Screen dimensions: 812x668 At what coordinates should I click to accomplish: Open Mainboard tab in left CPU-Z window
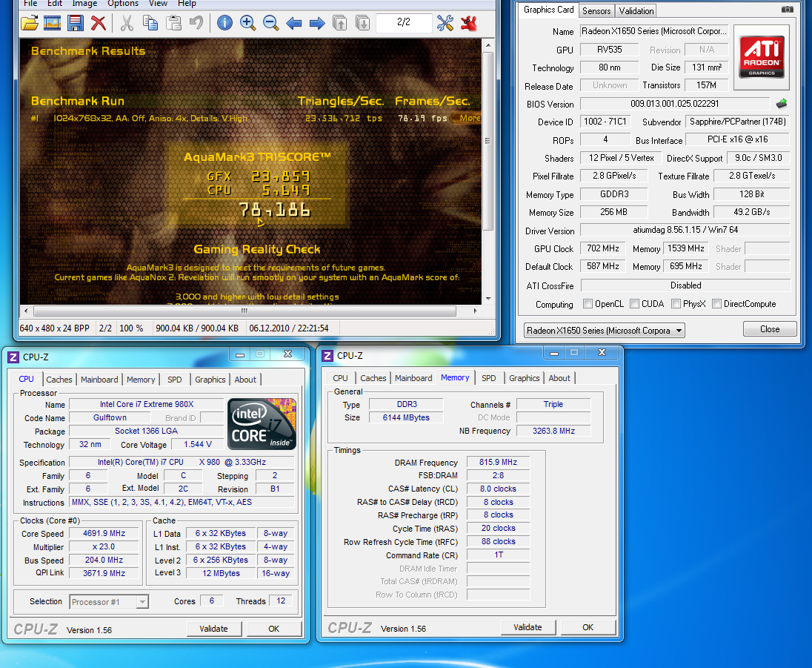(99, 380)
